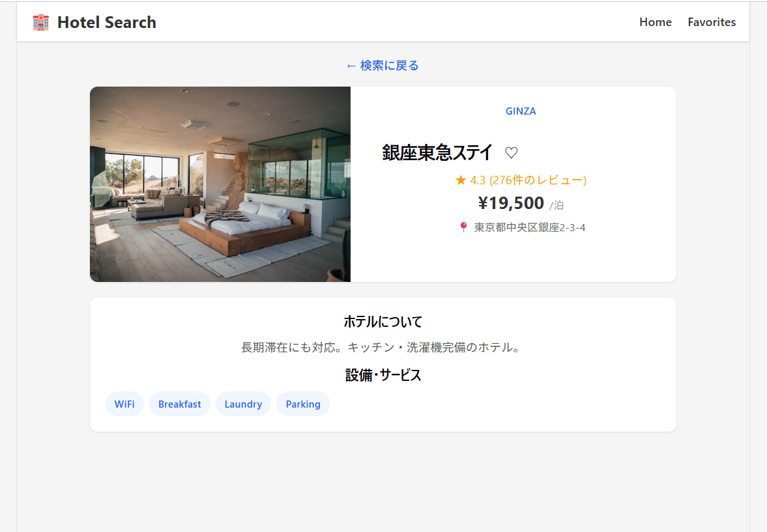Click the /泊 per-night label

point(556,205)
